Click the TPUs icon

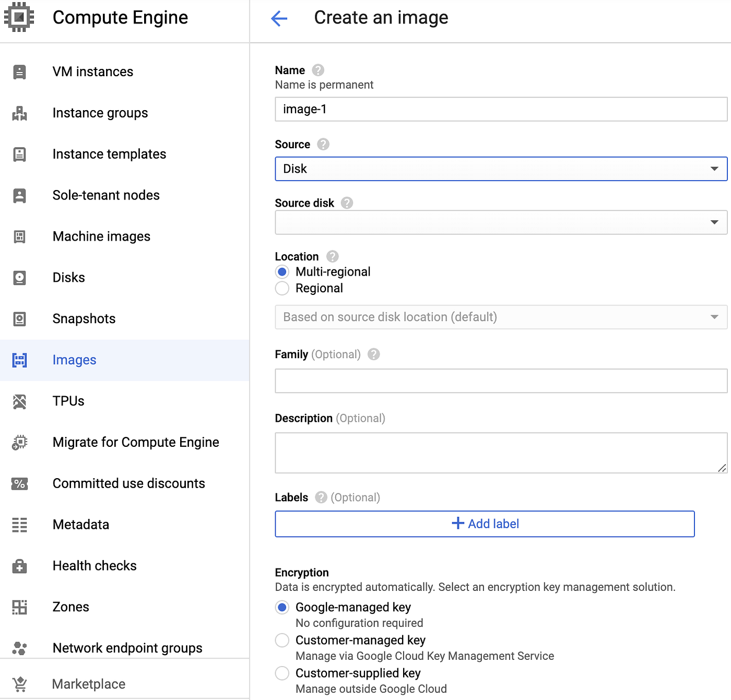point(19,401)
